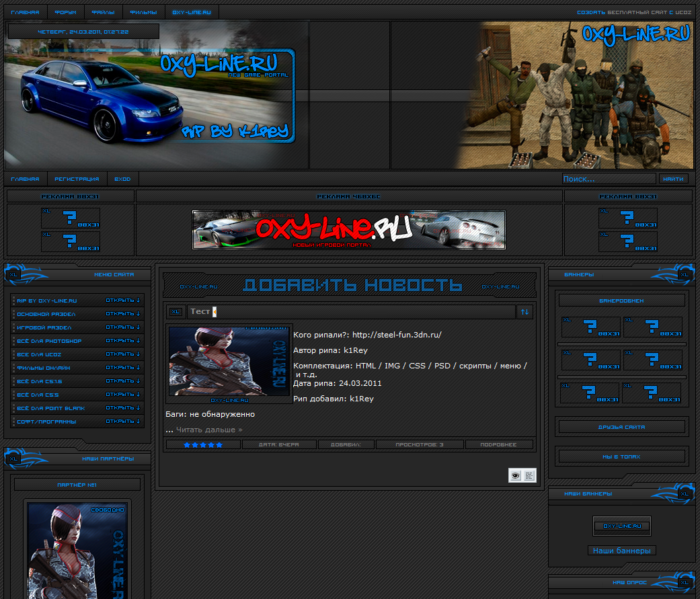Click the up-down arrows icon in Тест title bar
The image size is (700, 599).
(525, 312)
